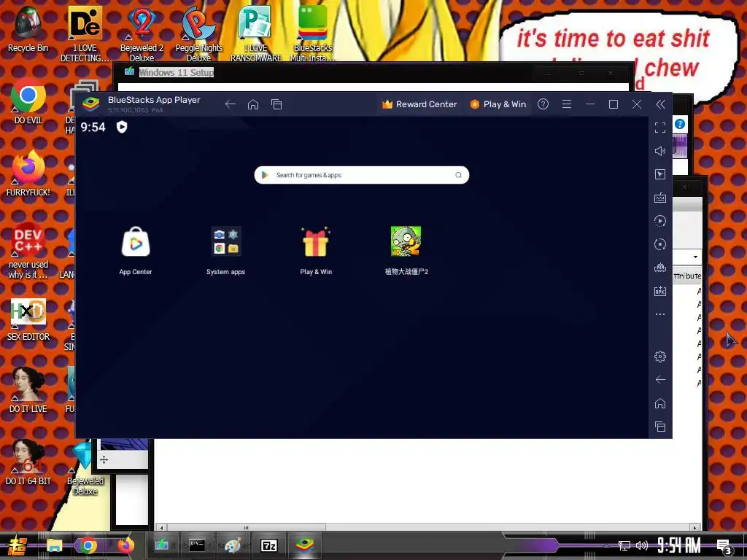This screenshot has height=560, width=747.
Task: Select the HxD desktop icon
Action: [28, 319]
